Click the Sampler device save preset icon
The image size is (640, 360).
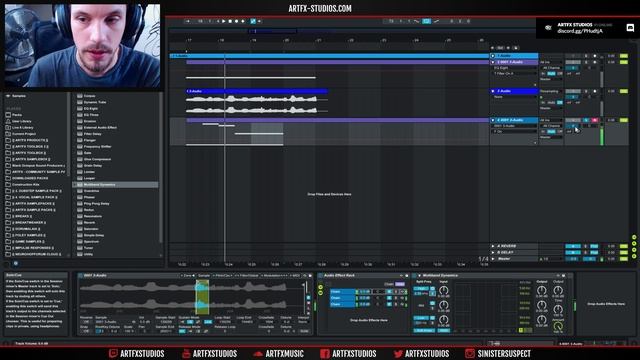(x=310, y=276)
